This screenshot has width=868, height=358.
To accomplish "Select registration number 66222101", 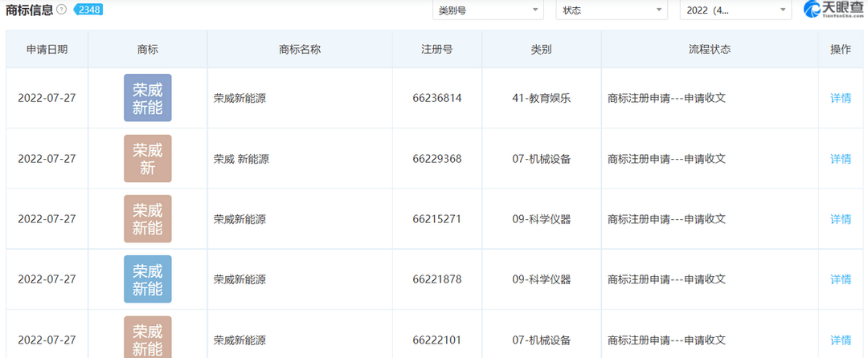I will (437, 340).
